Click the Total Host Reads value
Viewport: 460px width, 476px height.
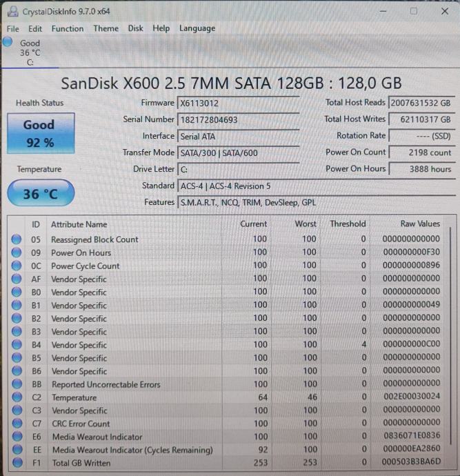[421, 103]
